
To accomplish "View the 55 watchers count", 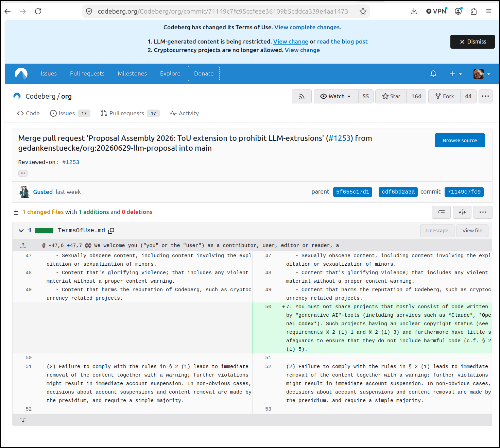I will point(366,96).
